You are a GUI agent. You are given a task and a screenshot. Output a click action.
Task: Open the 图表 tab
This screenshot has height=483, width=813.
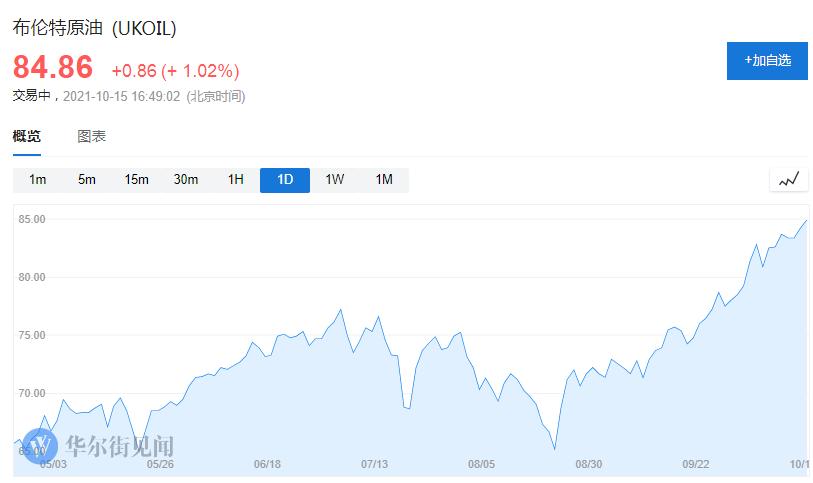tap(92, 136)
